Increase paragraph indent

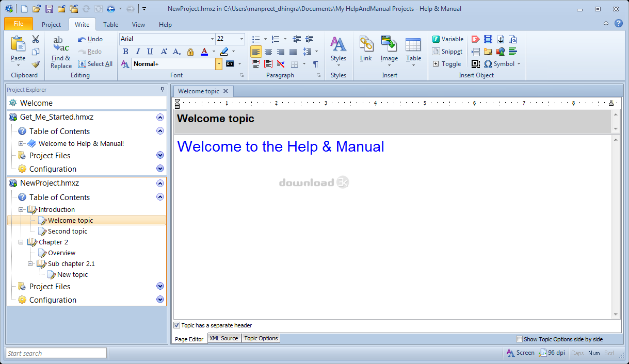[309, 39]
